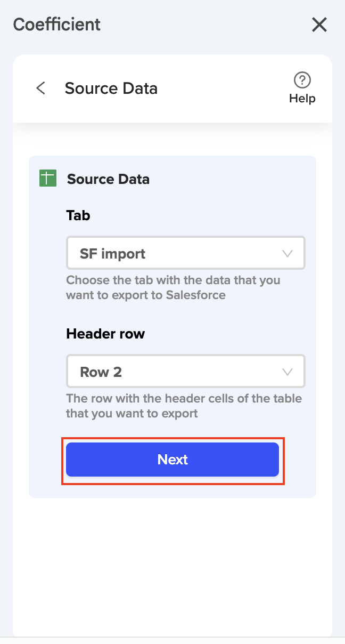Click the 'Header row' field label
345x644 pixels.
click(x=105, y=334)
